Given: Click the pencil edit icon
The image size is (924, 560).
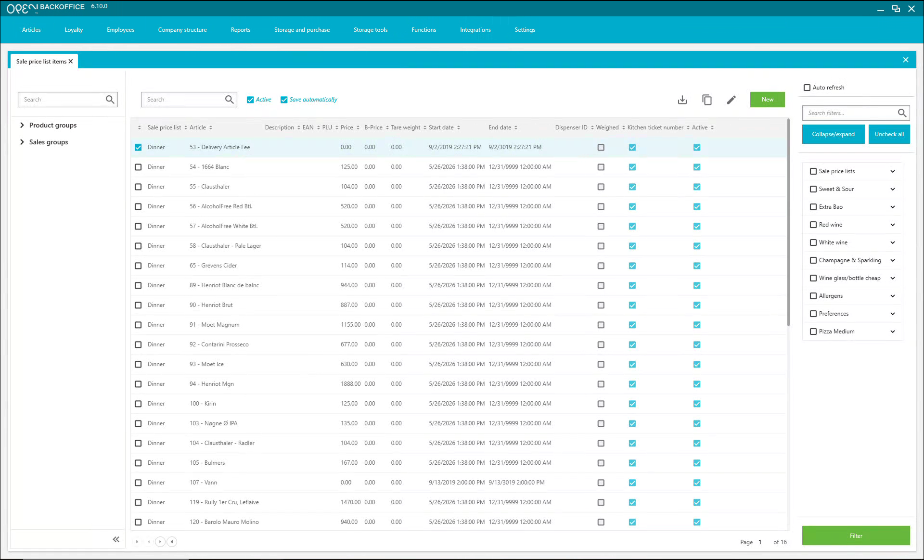Looking at the screenshot, I should tap(731, 100).
